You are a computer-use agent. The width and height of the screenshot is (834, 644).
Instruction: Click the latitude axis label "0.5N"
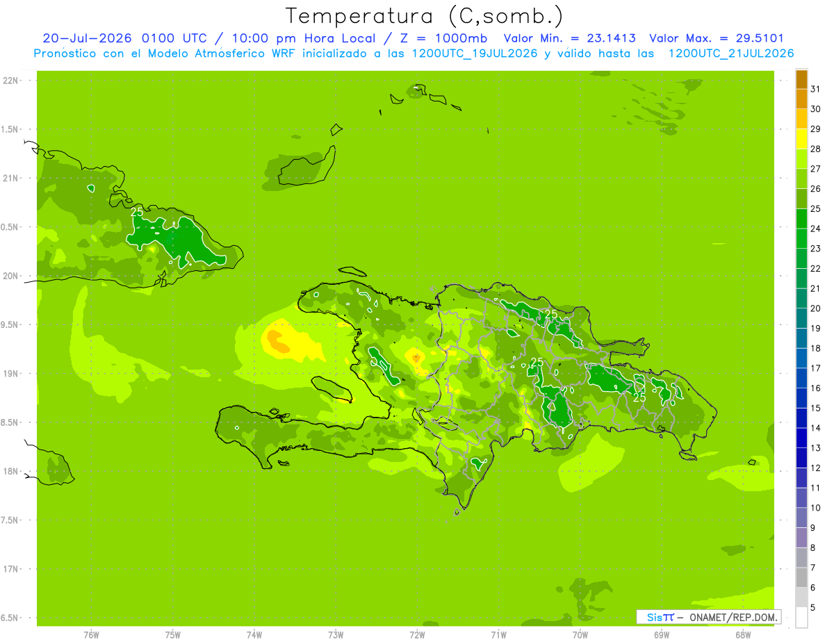point(10,227)
